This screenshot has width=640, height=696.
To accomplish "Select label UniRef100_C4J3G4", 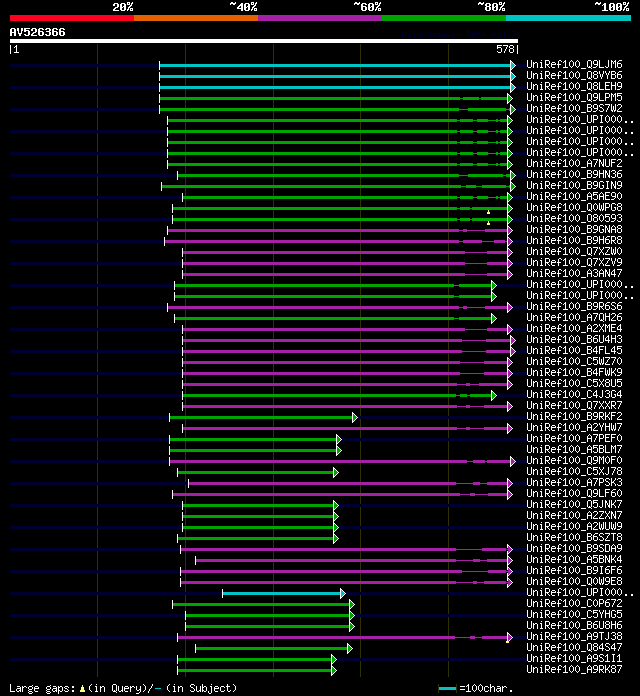I will point(574,394).
